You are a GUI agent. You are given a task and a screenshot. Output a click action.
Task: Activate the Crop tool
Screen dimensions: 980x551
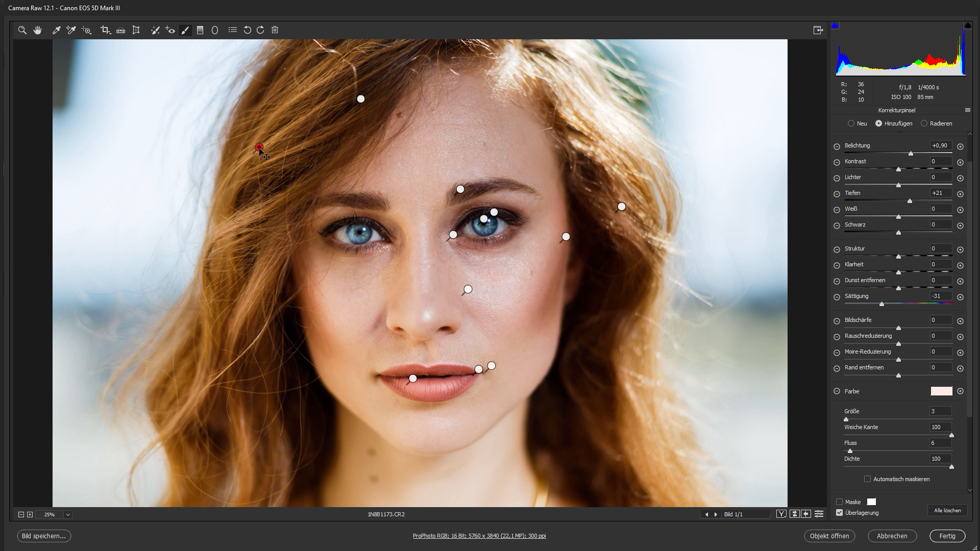106,30
